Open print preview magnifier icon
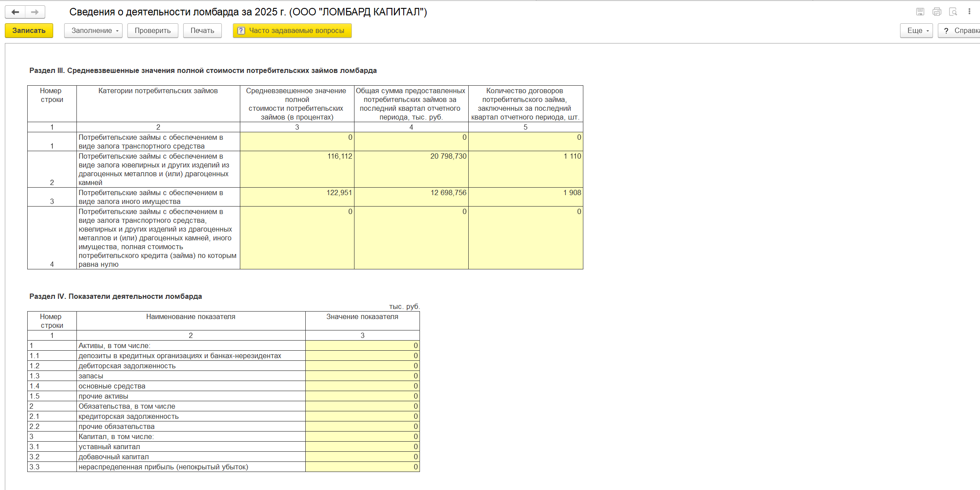This screenshot has height=490, width=980. [953, 12]
